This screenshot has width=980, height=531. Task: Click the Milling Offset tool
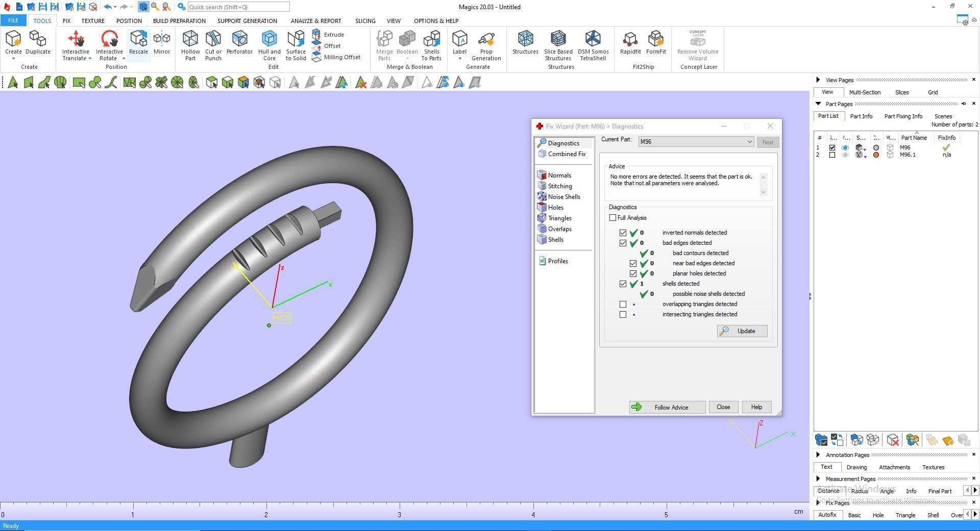336,57
